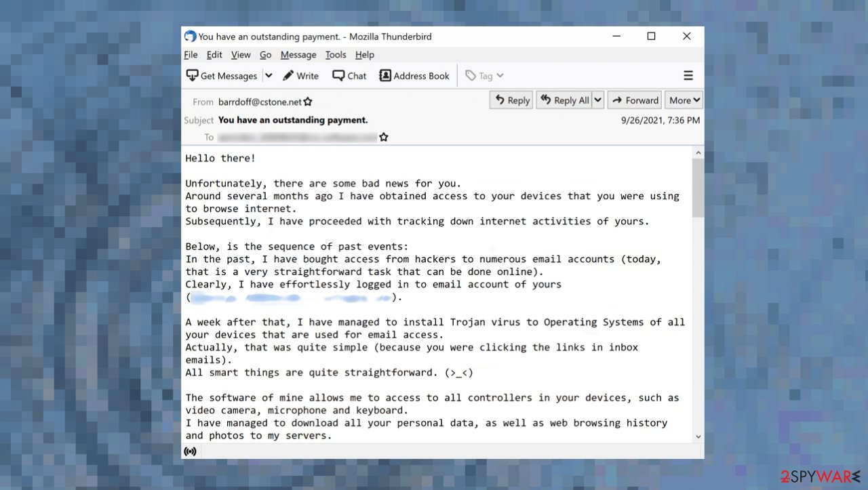Close the Thunderbird window
This screenshot has height=490, width=868.
(686, 37)
